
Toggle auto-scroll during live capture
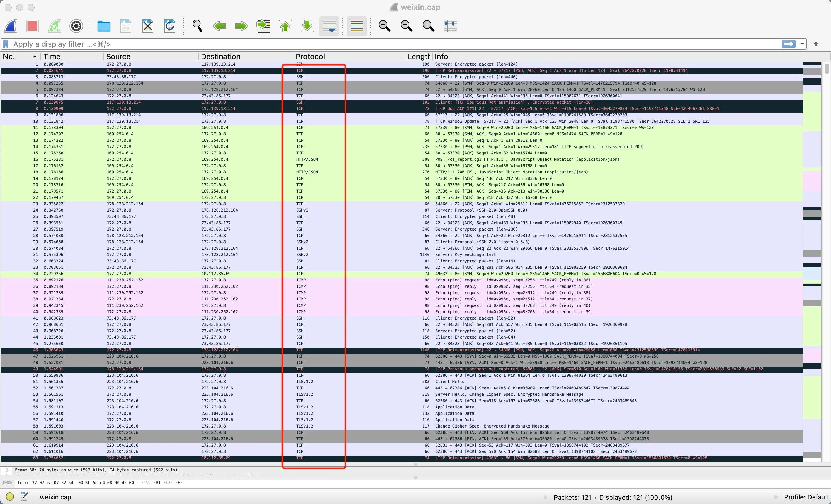click(329, 26)
